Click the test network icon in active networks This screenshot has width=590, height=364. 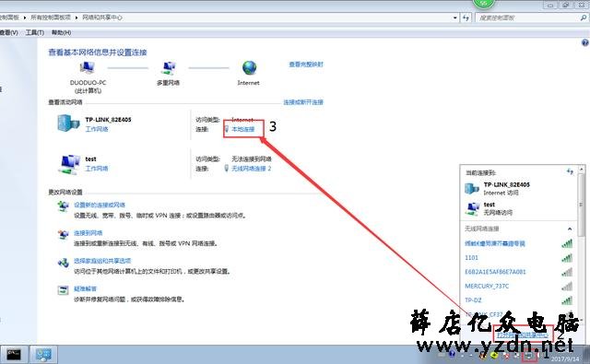(69, 164)
